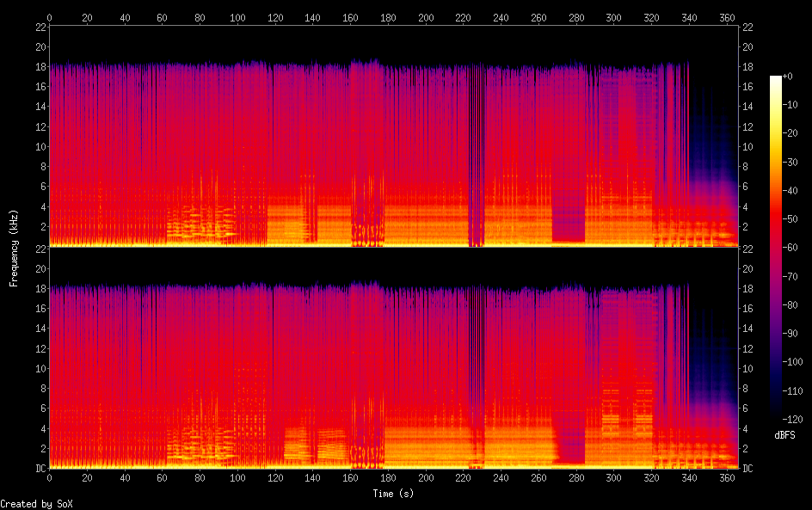This screenshot has width=812, height=510.
Task: Click the -90 label on the dBFS scale
Action: pyautogui.click(x=796, y=333)
